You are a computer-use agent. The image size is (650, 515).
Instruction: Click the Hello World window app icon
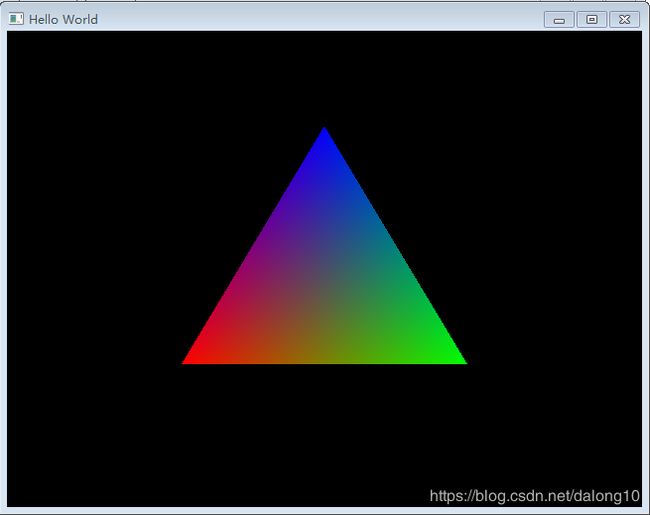pos(16,19)
